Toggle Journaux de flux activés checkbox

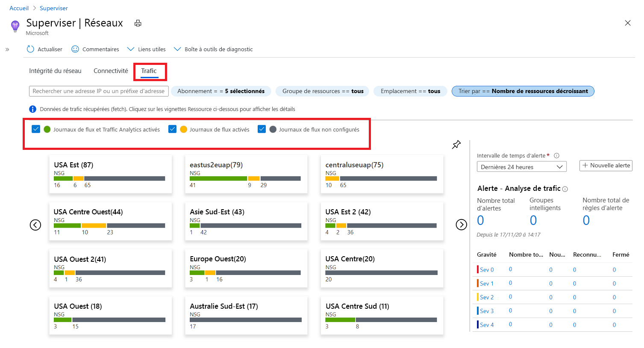[x=172, y=129]
